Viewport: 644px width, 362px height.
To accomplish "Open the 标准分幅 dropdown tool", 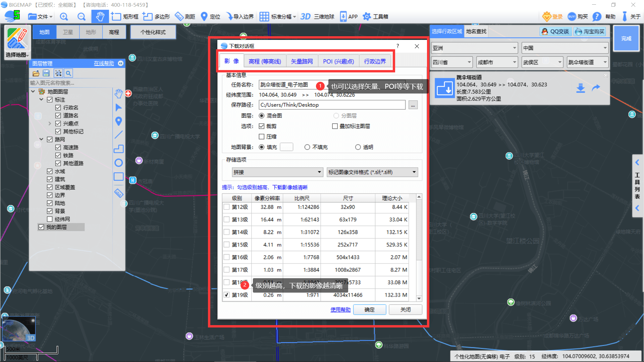I will (x=278, y=16).
